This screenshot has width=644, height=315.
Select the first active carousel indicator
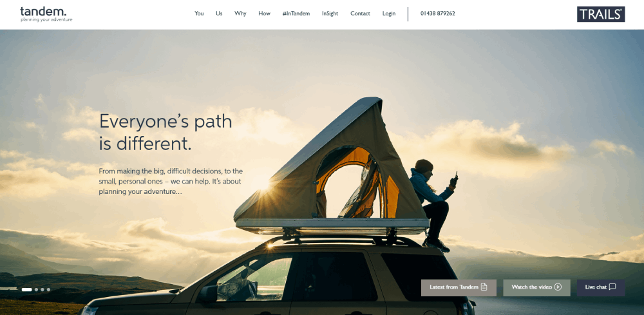(26, 289)
